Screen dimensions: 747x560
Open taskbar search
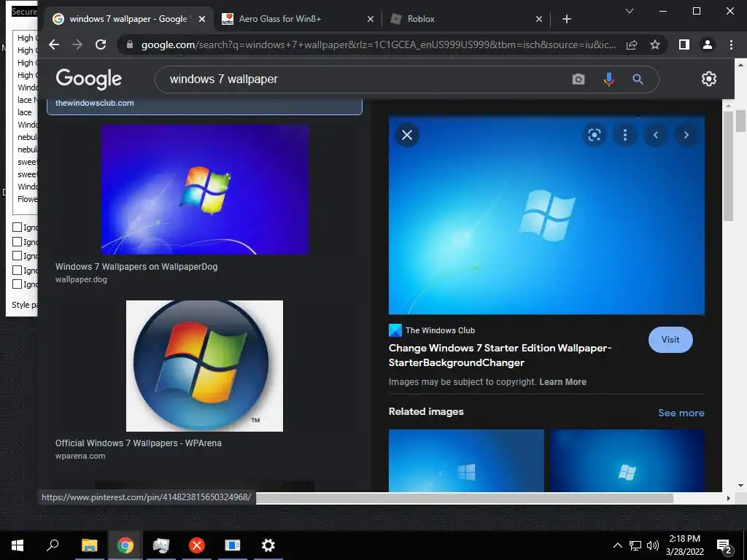[53, 545]
